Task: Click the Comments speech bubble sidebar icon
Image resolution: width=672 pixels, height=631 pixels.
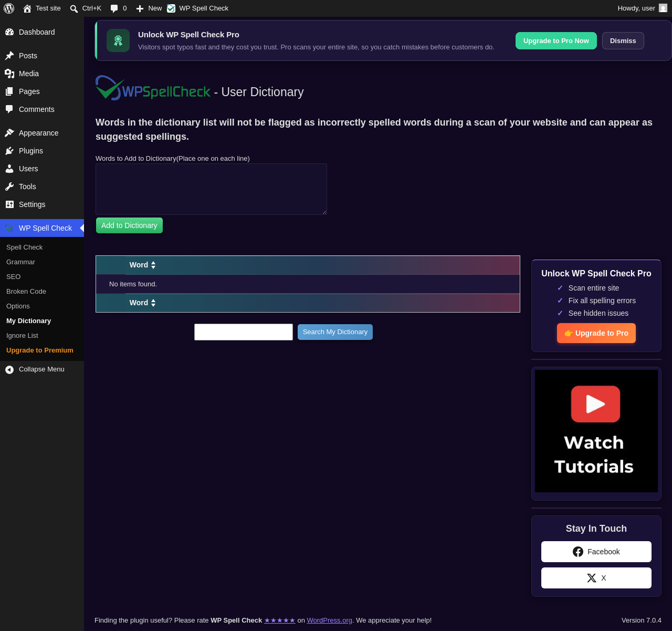Action: tap(9, 109)
